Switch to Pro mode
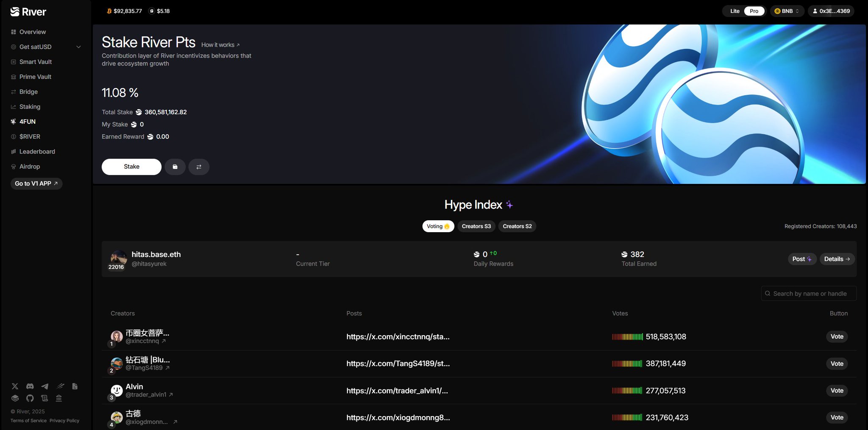The width and height of the screenshot is (868, 430). 754,11
